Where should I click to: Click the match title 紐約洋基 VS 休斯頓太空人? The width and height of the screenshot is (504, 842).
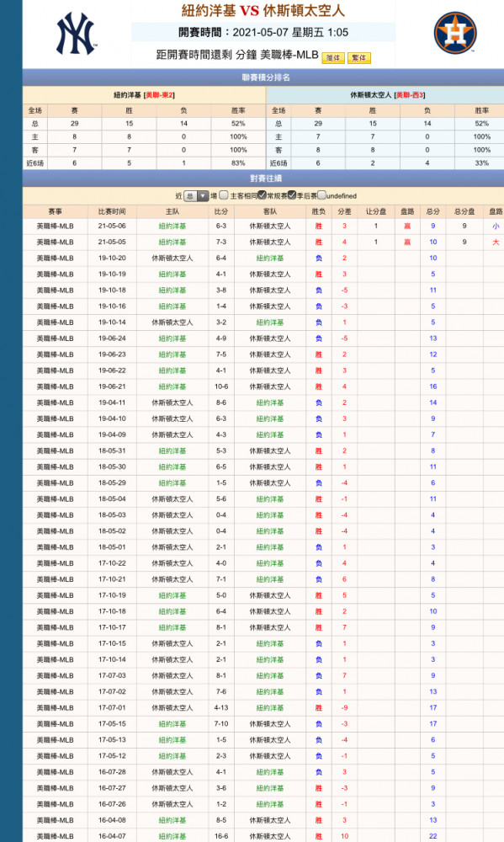click(263, 11)
